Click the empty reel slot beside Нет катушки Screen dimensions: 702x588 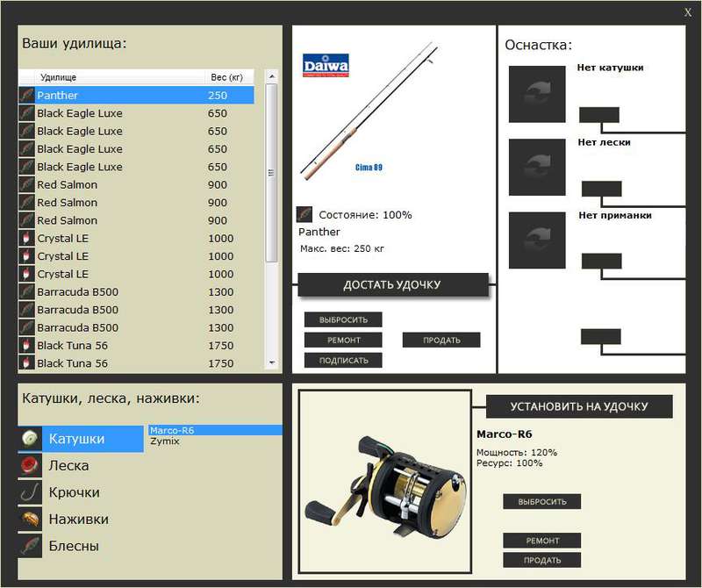(537, 94)
